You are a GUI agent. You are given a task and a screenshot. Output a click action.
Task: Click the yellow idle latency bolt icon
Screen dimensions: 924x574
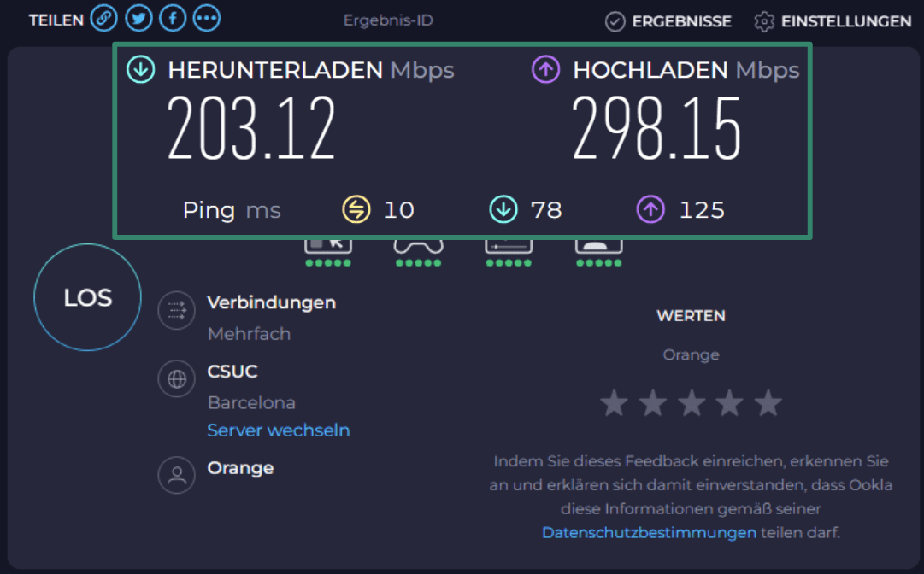[357, 209]
